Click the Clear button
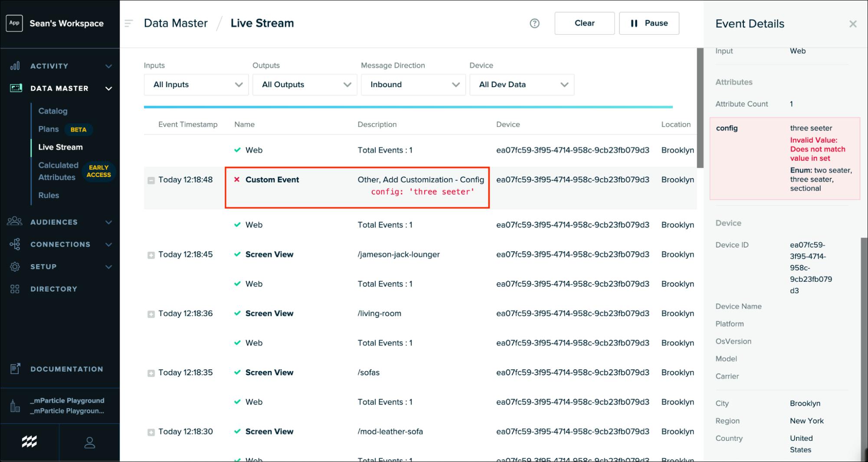Image resolution: width=868 pixels, height=462 pixels. [x=584, y=23]
